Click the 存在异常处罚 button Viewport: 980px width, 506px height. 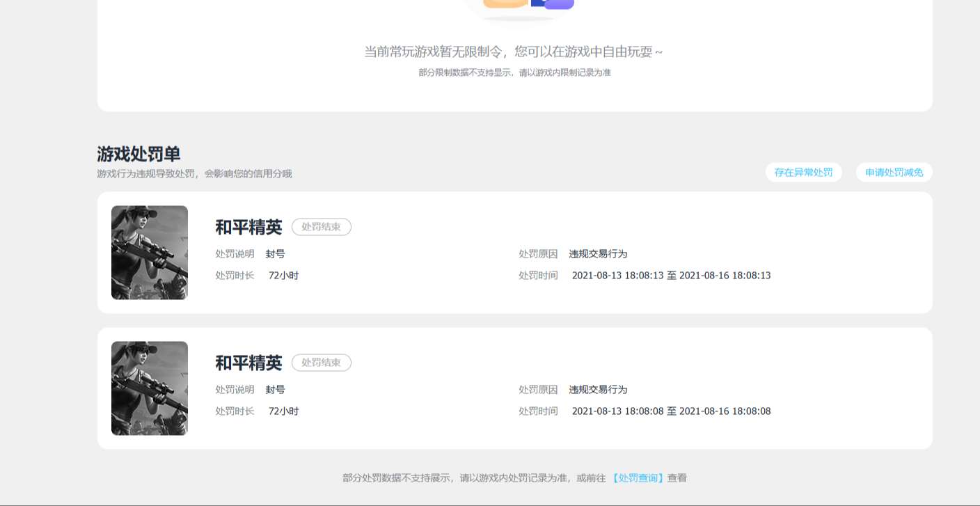(x=803, y=172)
